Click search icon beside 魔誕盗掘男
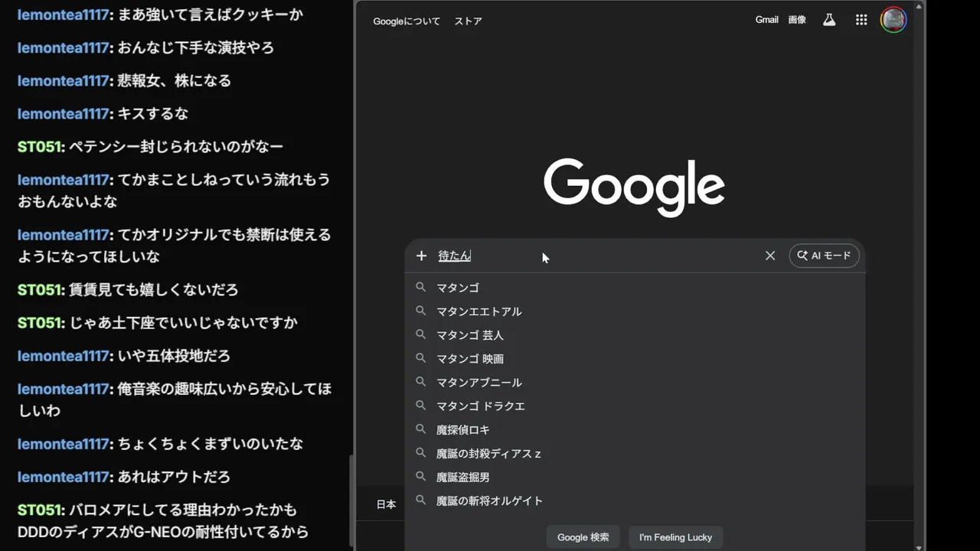The image size is (980, 551). pyautogui.click(x=420, y=477)
